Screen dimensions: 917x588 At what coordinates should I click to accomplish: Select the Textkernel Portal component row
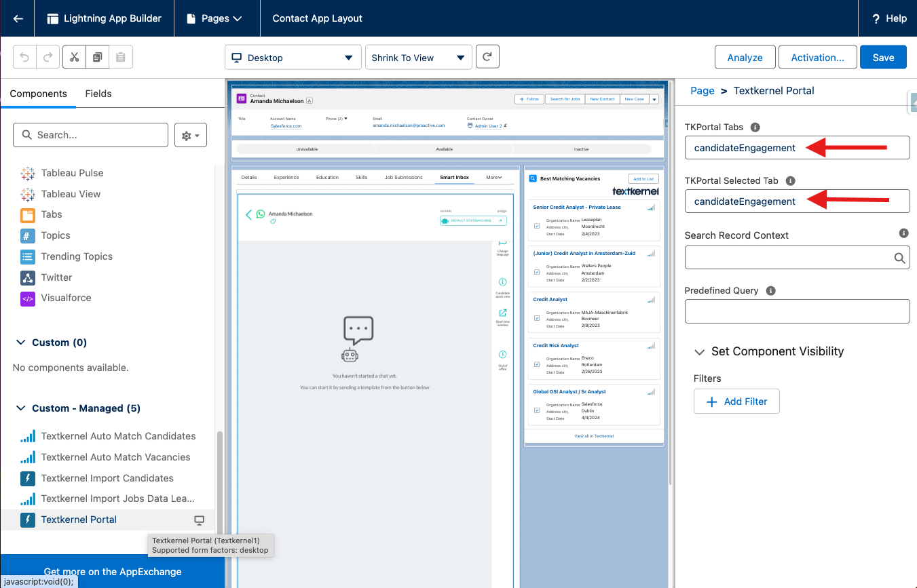click(x=107, y=520)
